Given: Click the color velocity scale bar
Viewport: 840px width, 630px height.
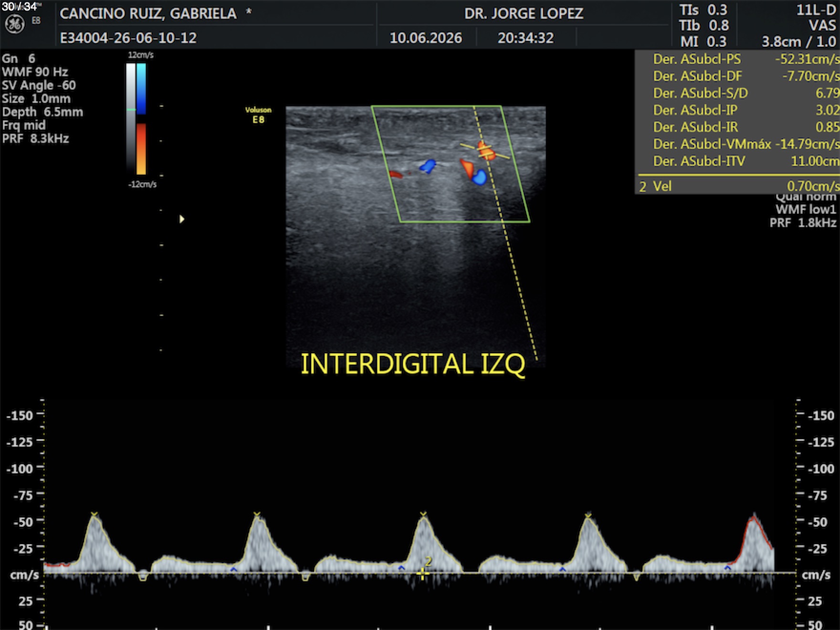Looking at the screenshot, I should click(x=141, y=119).
